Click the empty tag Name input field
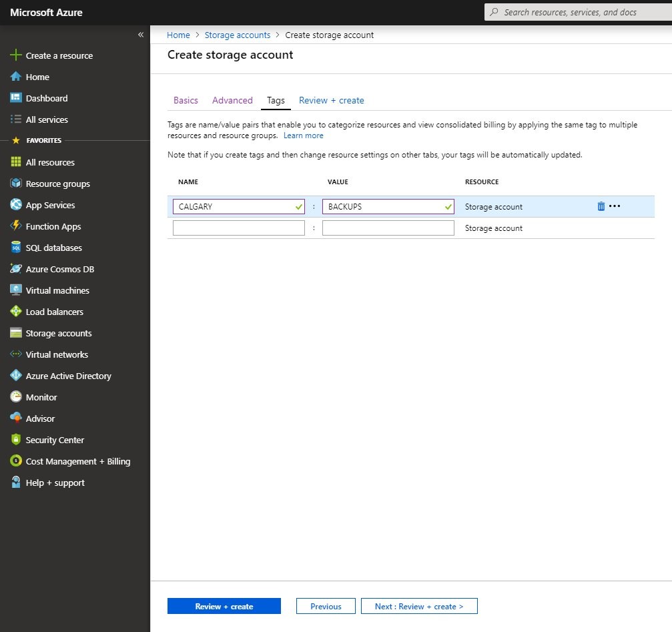This screenshot has height=632, width=672. point(238,228)
